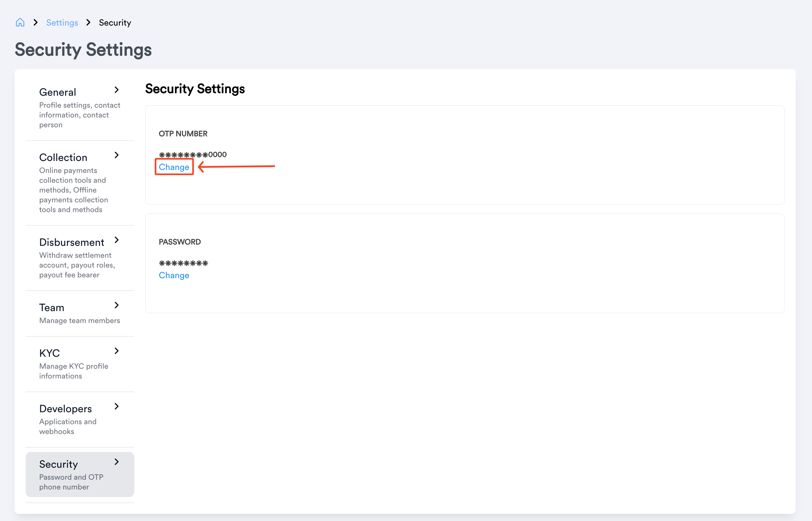Click the masked OTP number ending 0000

pos(193,155)
